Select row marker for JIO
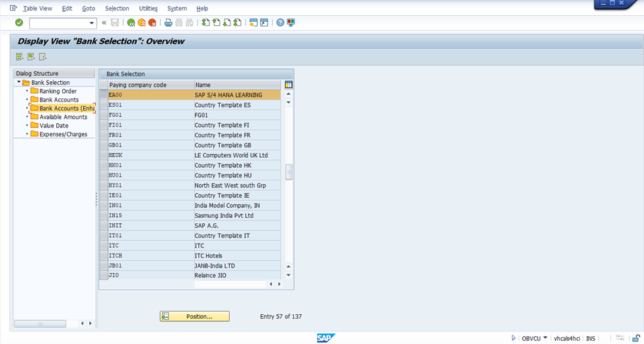Viewport: 644px width, 344px height. [x=104, y=275]
